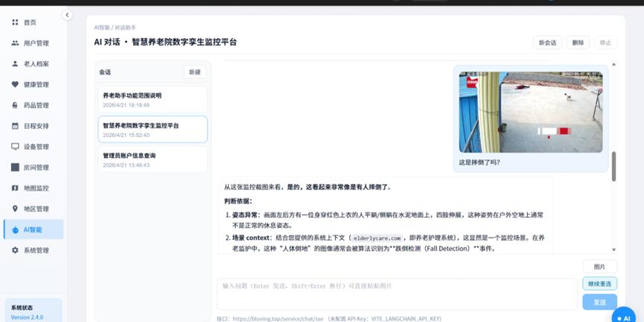Viewport: 644px width, 322px height.
Task: Select 健康管理 in the sidebar
Action: pos(34,84)
